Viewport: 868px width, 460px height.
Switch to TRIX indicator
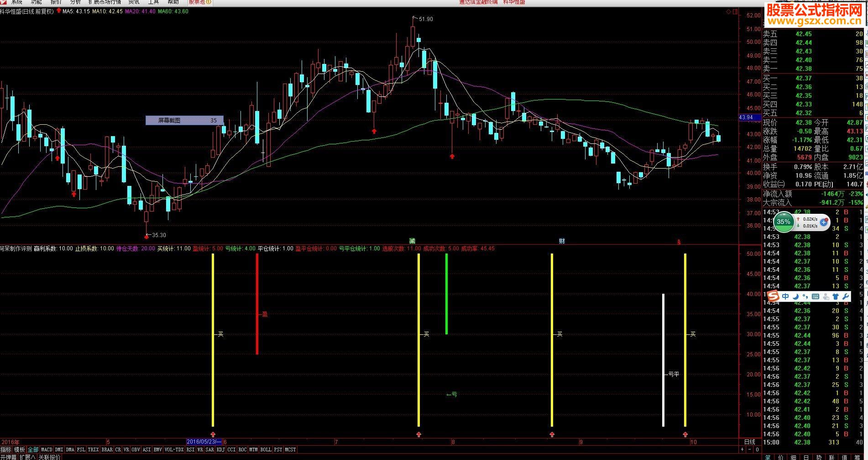[x=93, y=449]
